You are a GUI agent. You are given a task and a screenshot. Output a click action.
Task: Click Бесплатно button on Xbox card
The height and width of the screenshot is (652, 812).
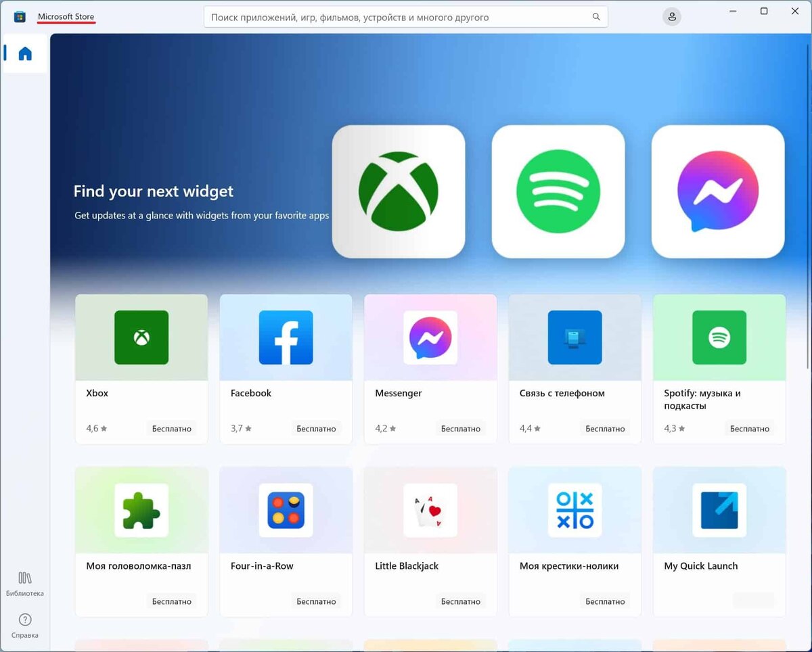(172, 428)
